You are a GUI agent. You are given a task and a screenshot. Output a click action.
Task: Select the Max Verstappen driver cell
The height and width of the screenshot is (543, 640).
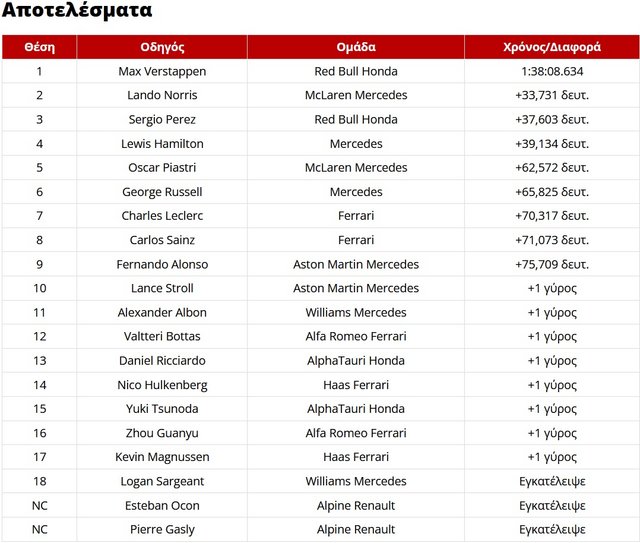coord(162,71)
